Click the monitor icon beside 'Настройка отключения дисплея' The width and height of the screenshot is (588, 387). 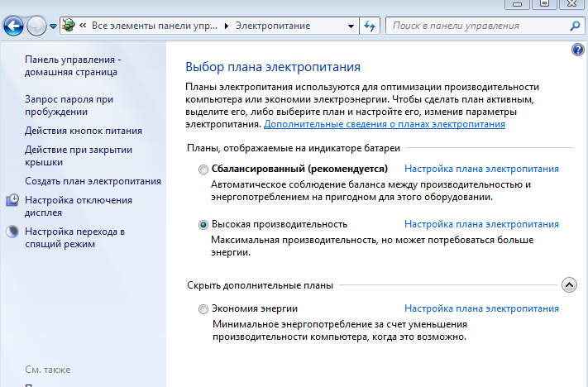12,200
